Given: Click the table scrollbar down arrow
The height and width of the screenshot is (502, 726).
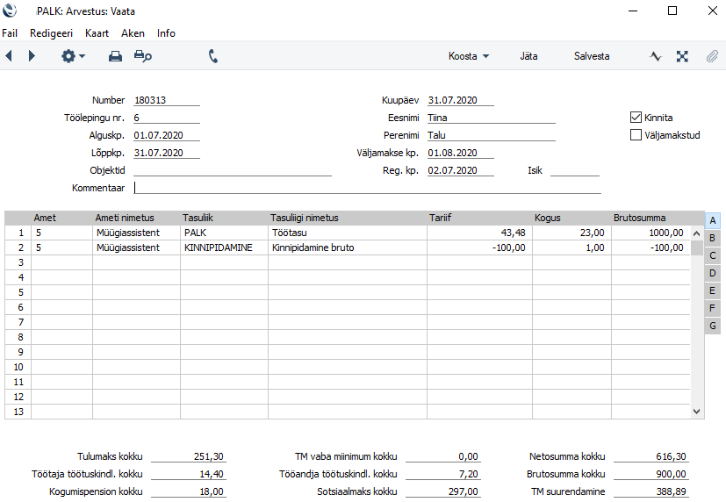Looking at the screenshot, I should pyautogui.click(x=696, y=411).
